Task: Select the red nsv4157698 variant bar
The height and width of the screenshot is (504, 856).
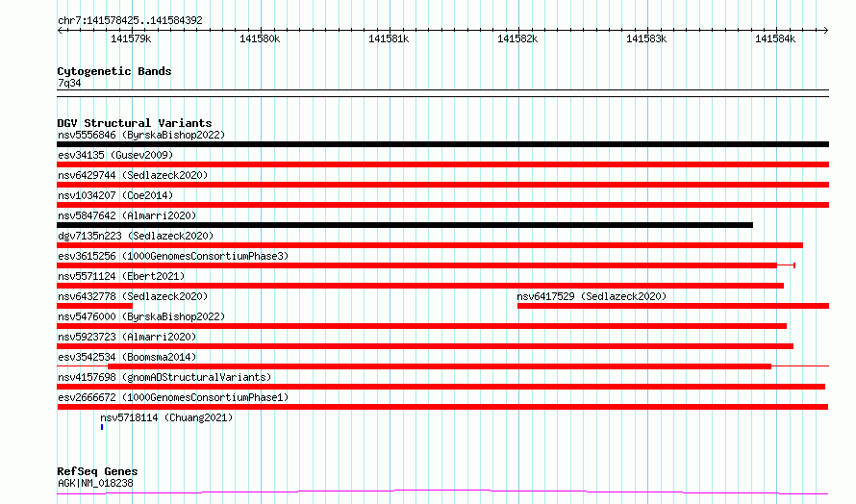Action: [441, 387]
